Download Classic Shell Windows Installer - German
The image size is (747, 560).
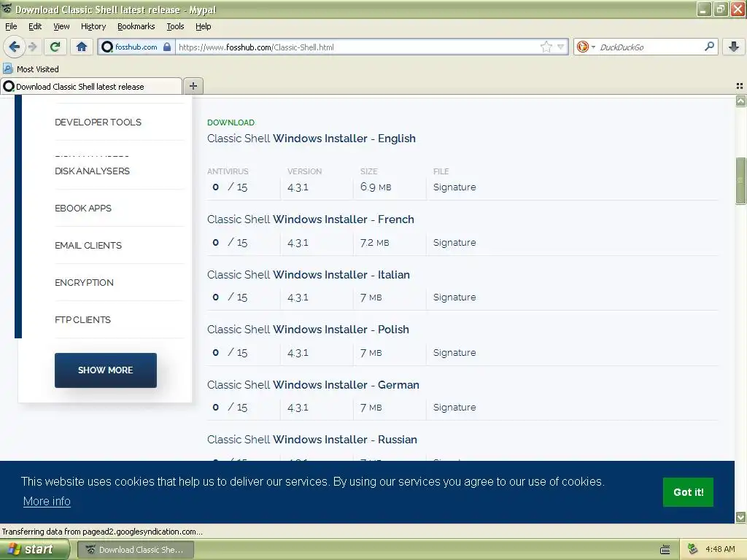313,385
